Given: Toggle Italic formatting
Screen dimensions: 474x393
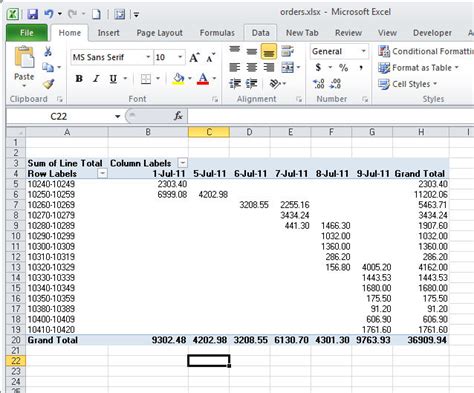Looking at the screenshot, I should (96, 79).
